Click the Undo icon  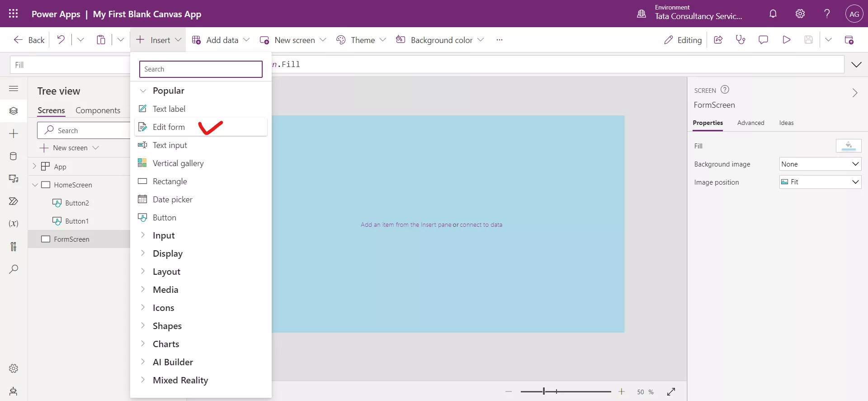pyautogui.click(x=61, y=40)
